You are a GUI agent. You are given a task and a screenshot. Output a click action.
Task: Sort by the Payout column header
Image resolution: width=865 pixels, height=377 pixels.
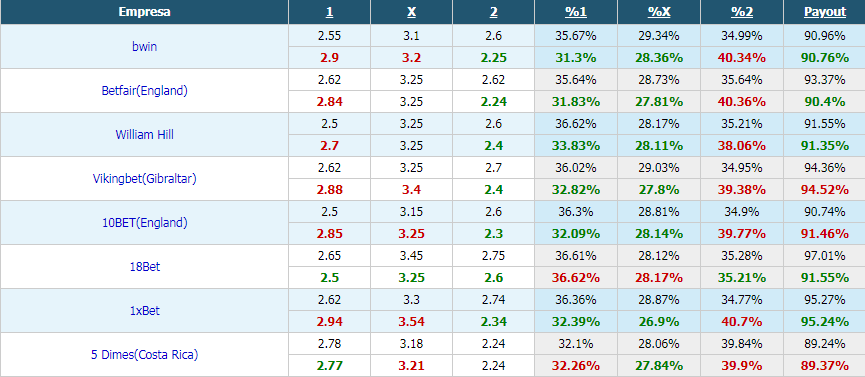[x=825, y=12]
